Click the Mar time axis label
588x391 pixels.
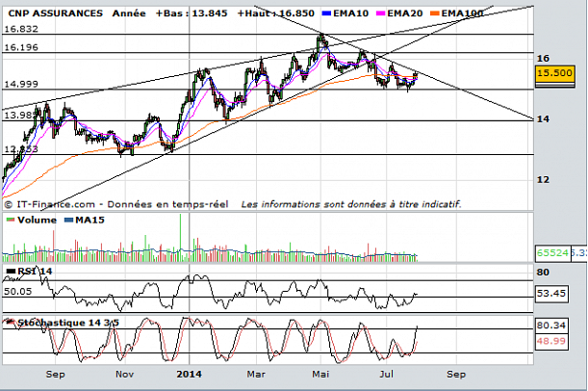click(x=256, y=375)
